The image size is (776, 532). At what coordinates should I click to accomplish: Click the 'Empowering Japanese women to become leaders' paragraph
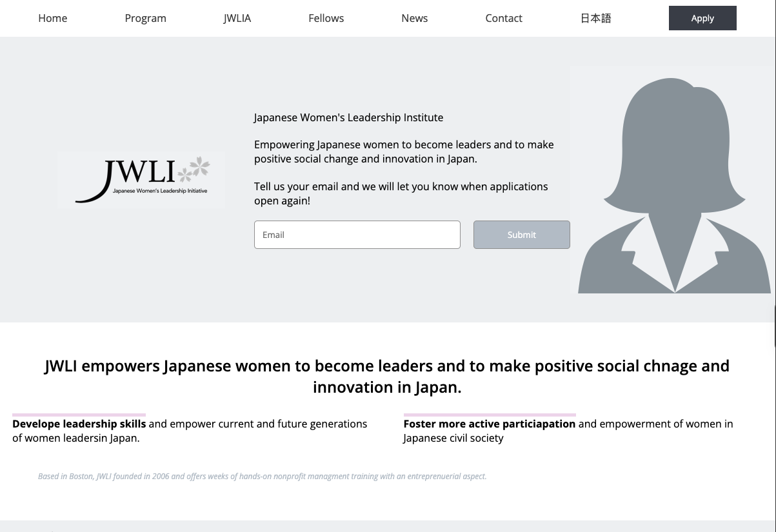(x=404, y=152)
